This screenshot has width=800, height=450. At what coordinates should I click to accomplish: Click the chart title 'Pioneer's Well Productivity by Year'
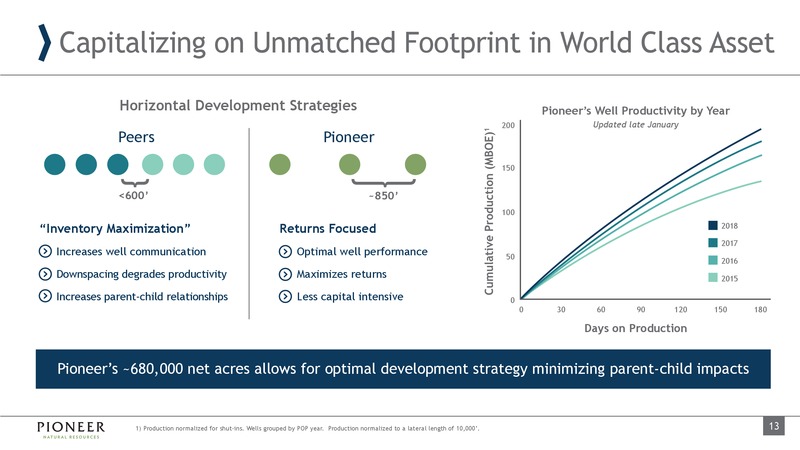click(636, 111)
